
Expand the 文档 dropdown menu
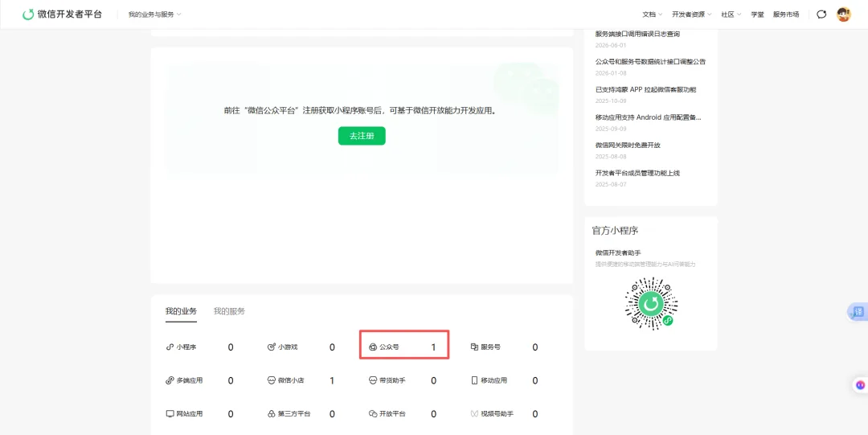click(652, 14)
